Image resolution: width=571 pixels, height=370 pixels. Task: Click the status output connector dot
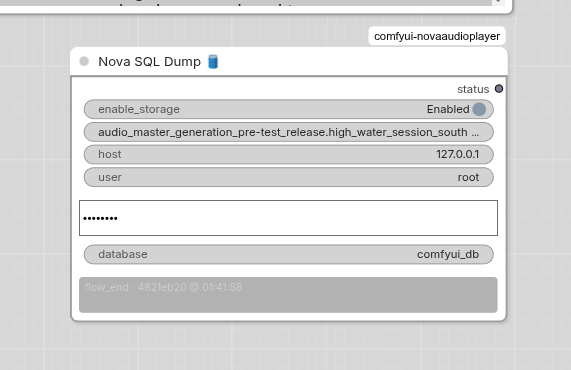click(499, 89)
